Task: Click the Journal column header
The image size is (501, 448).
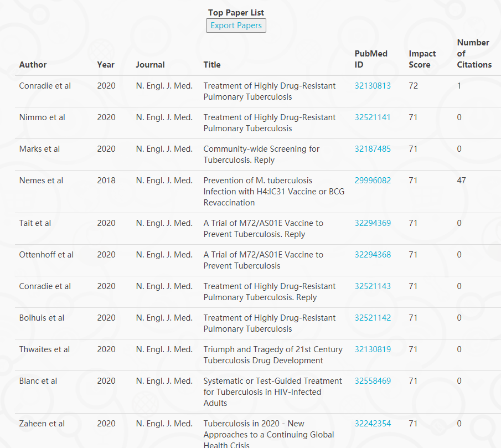Action: [150, 65]
